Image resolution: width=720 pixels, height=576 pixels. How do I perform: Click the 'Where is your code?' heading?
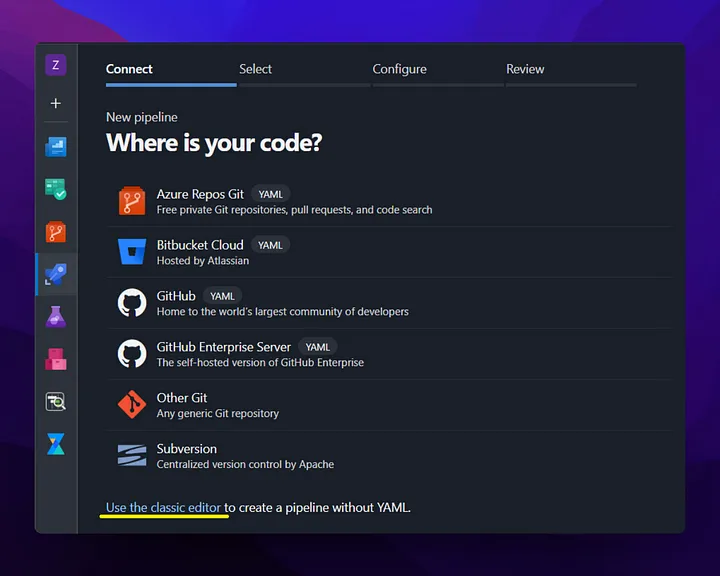[214, 143]
